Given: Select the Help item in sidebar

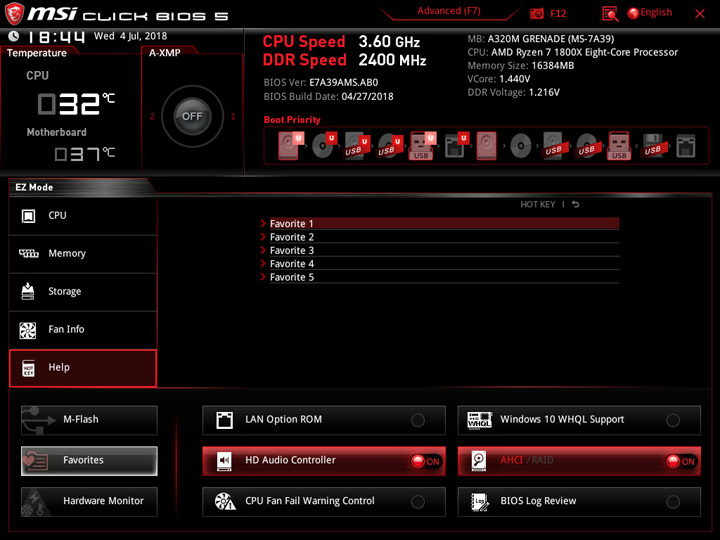Looking at the screenshot, I should click(x=83, y=368).
